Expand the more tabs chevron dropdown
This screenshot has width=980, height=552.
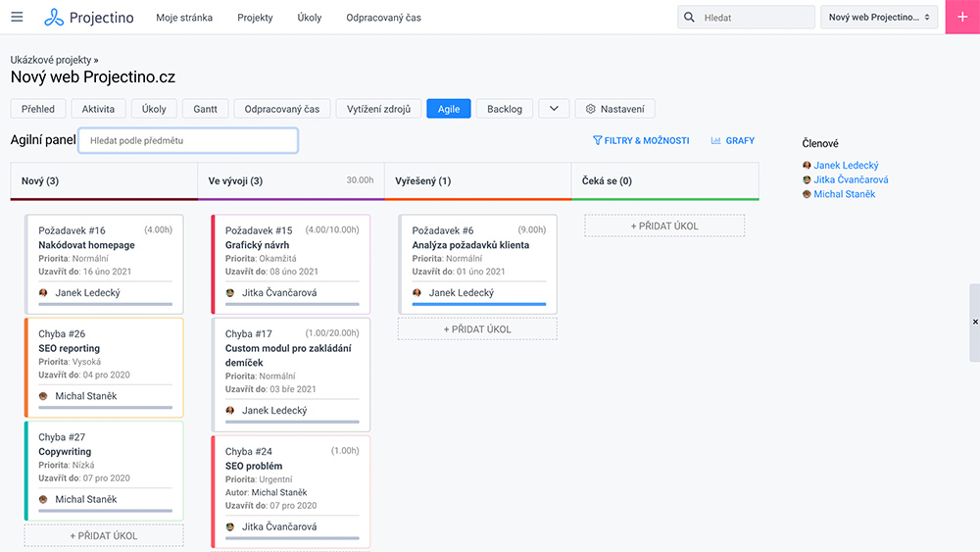[x=554, y=109]
